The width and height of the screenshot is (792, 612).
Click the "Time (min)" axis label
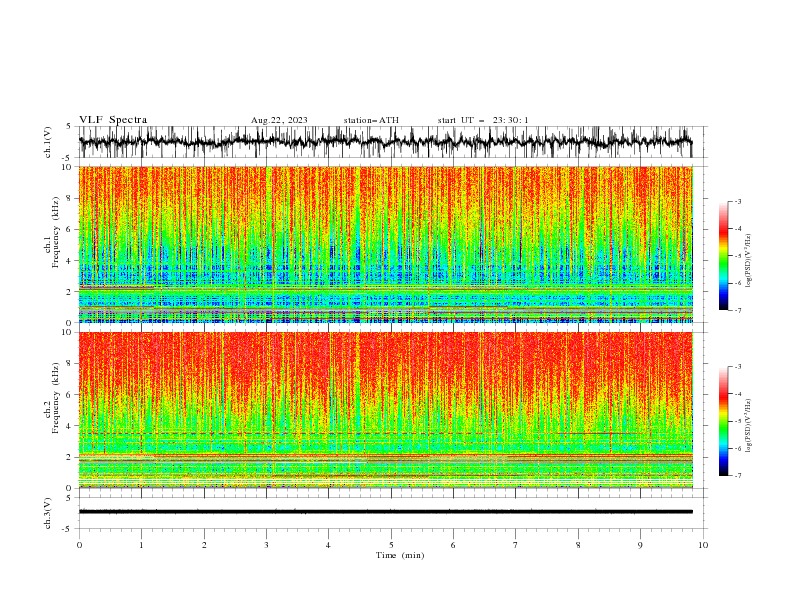[400, 555]
